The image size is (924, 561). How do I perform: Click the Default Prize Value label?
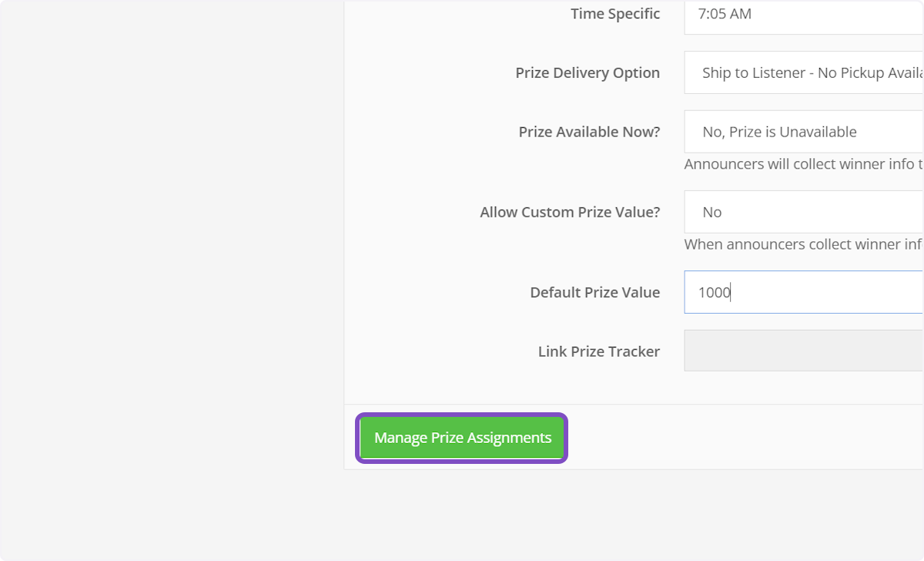click(x=594, y=292)
